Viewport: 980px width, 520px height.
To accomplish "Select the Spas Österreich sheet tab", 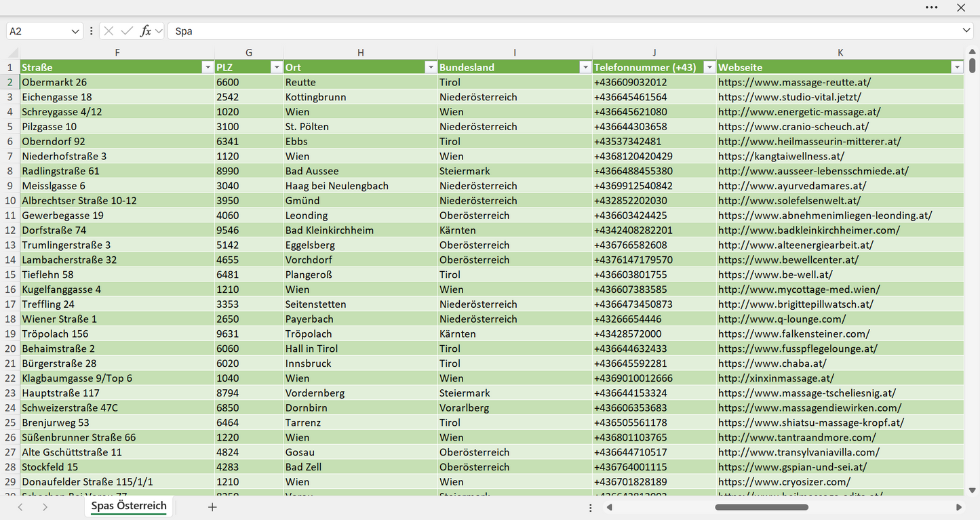I will coord(129,506).
